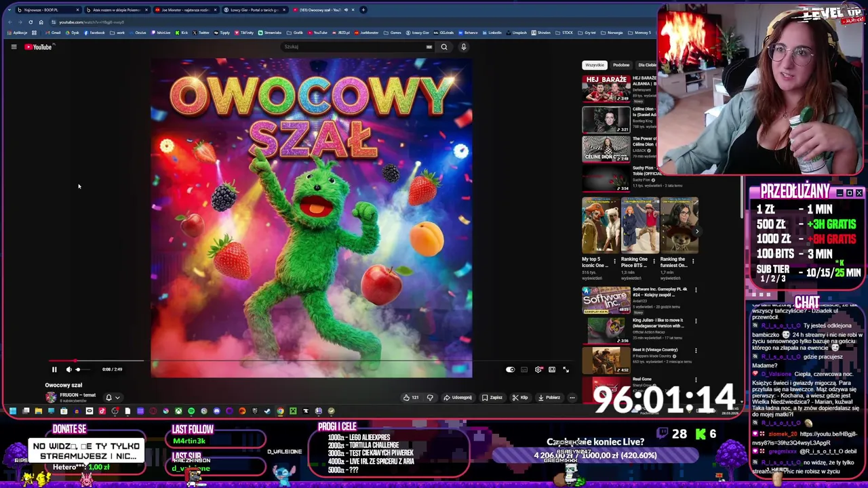Open options for King Julian video
Image resolution: width=868 pixels, height=488 pixels.
(x=696, y=321)
